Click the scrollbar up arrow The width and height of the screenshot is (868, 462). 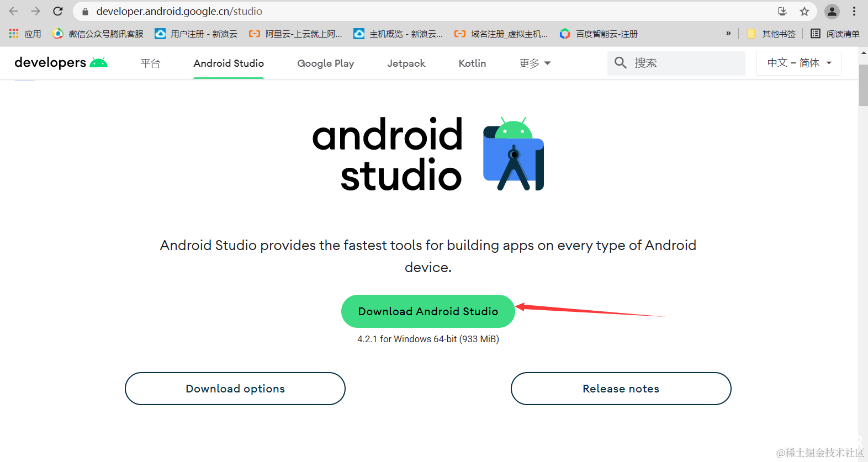(x=863, y=53)
